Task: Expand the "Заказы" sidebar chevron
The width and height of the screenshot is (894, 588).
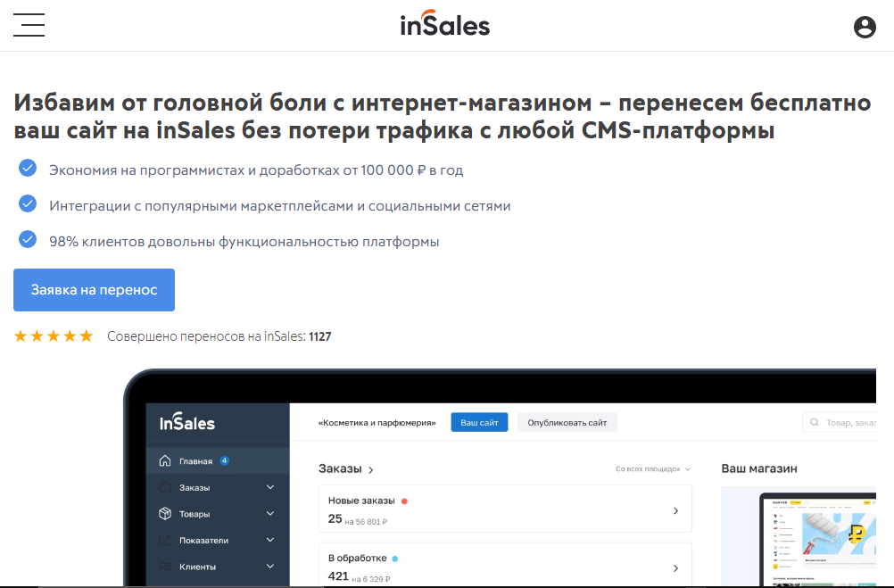Action: point(270,487)
